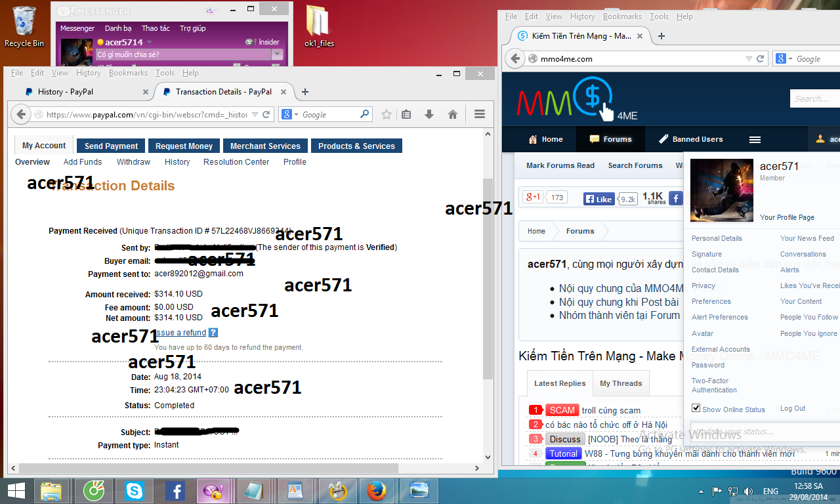
Task: Click the Banned Users nav link
Action: click(x=691, y=139)
